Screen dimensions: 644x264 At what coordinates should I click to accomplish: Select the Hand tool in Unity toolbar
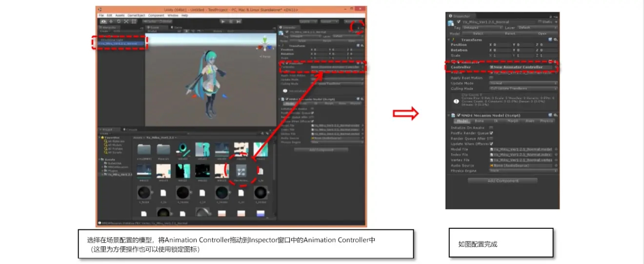pyautogui.click(x=104, y=21)
